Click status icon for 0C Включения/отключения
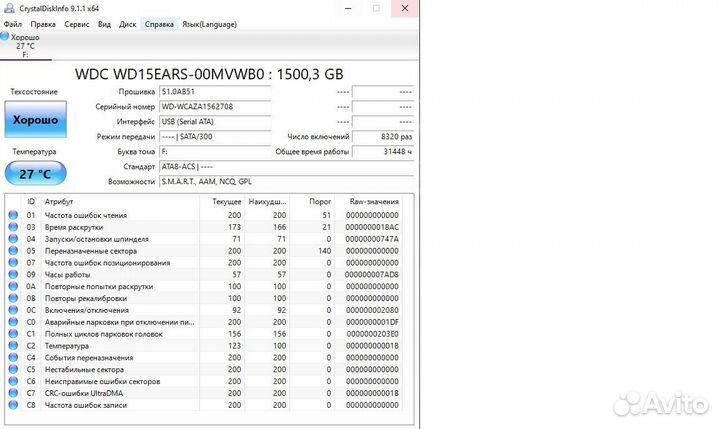This screenshot has height=429, width=720. (x=13, y=310)
